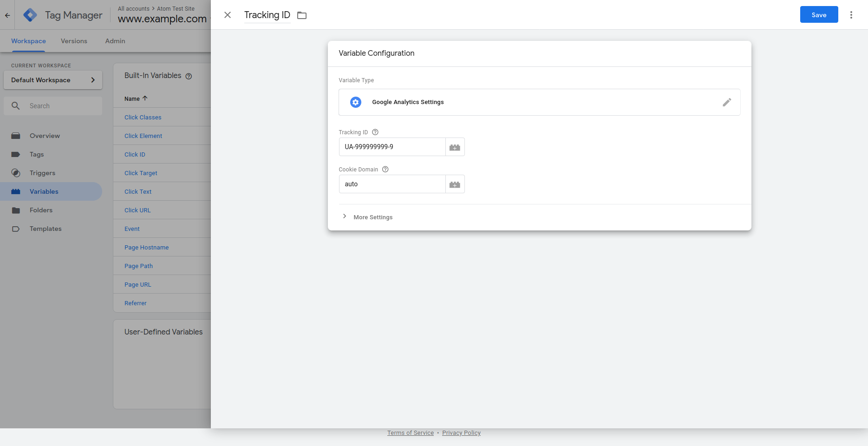Switch to the Admin tab
The image size is (868, 446).
115,41
